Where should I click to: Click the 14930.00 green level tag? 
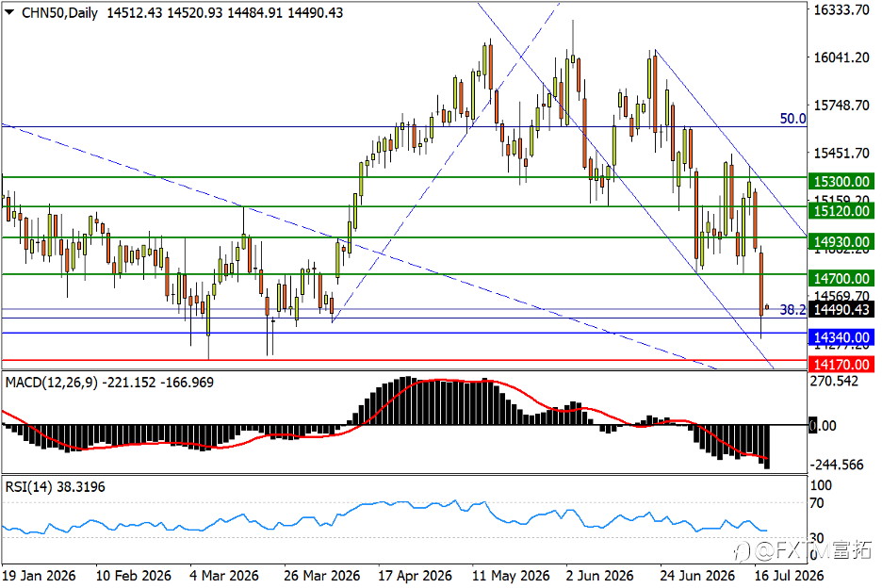point(841,242)
